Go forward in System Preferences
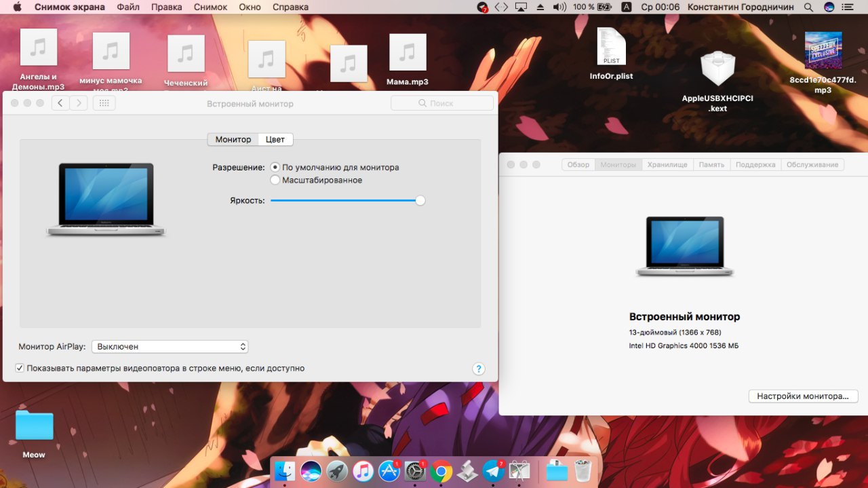Image resolution: width=868 pixels, height=488 pixels. click(x=79, y=103)
